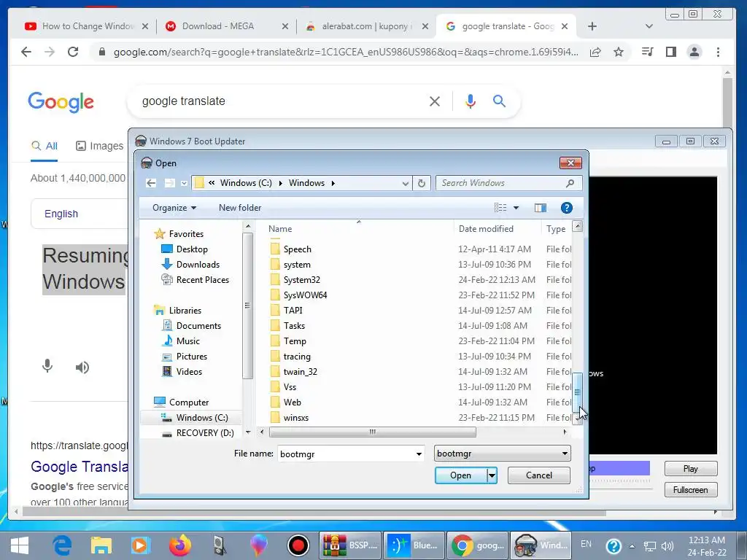Open Firefox from the taskbar

click(179, 545)
